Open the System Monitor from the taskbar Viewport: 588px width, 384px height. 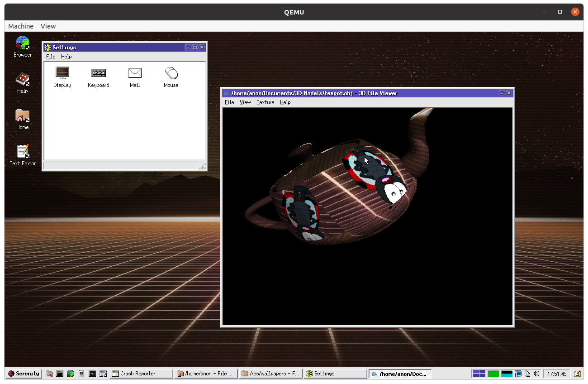pyautogui.click(x=92, y=373)
